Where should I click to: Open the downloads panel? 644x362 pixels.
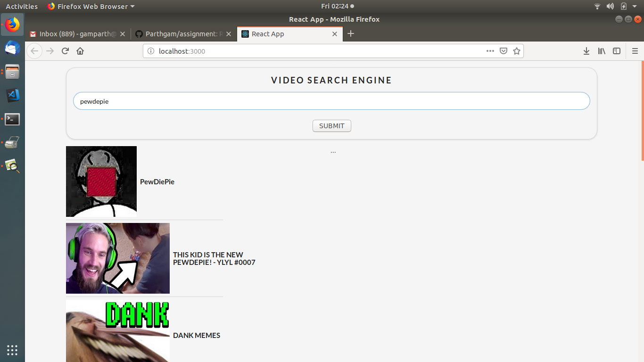(586, 51)
